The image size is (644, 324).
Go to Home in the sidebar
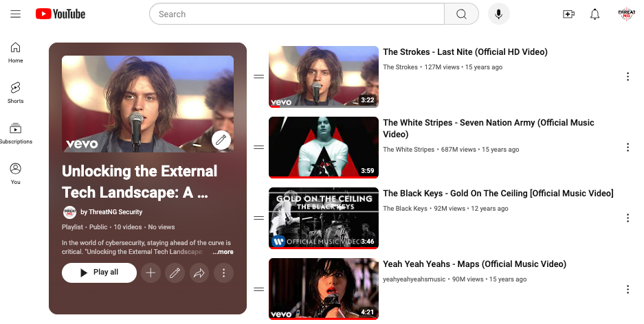16,52
